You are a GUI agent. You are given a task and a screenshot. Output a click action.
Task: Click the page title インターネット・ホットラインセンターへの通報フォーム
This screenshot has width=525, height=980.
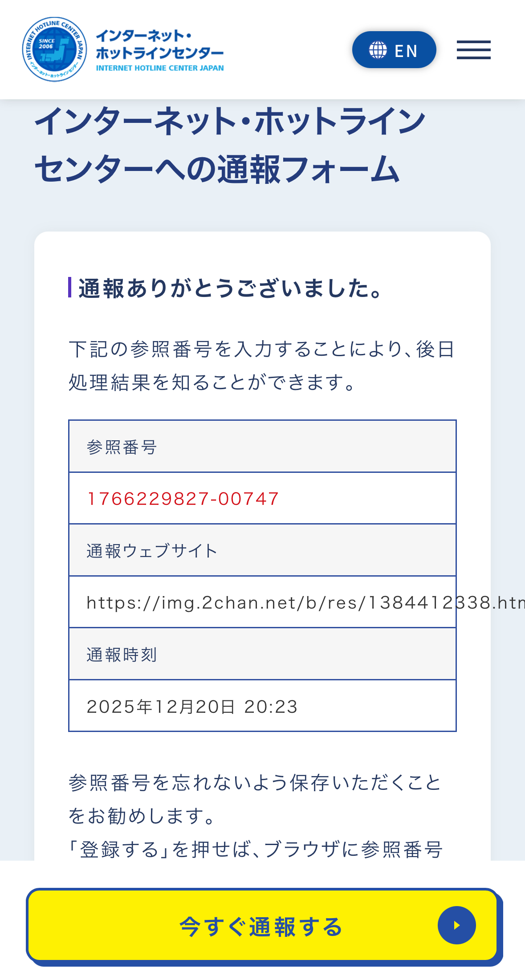[x=230, y=145]
